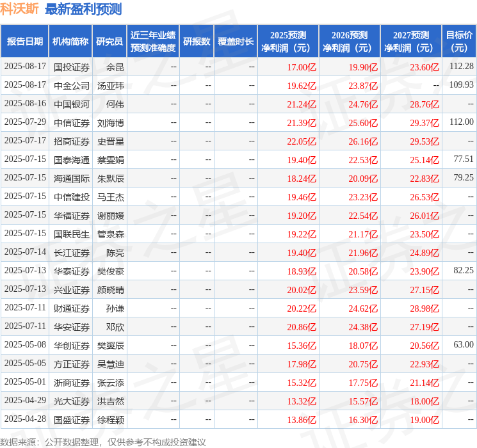Click institution 长江证券

coord(72,252)
